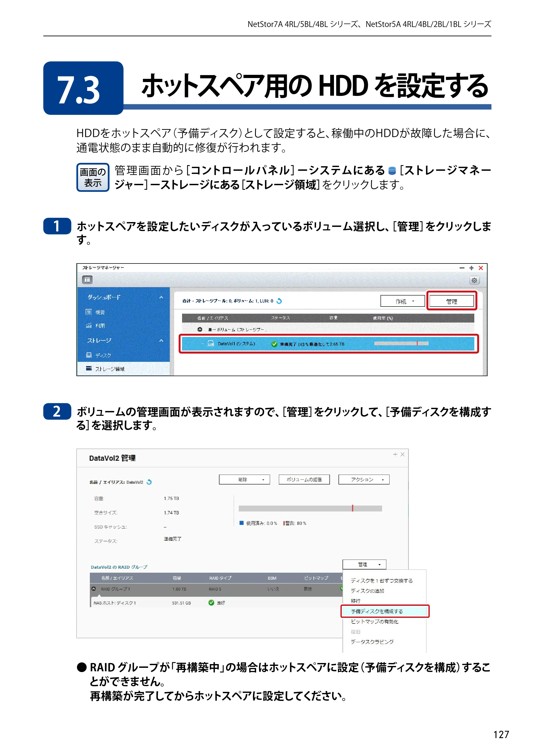Click the green 良好 status check icon
Viewport: 535px width, 756px height.
coord(211,603)
